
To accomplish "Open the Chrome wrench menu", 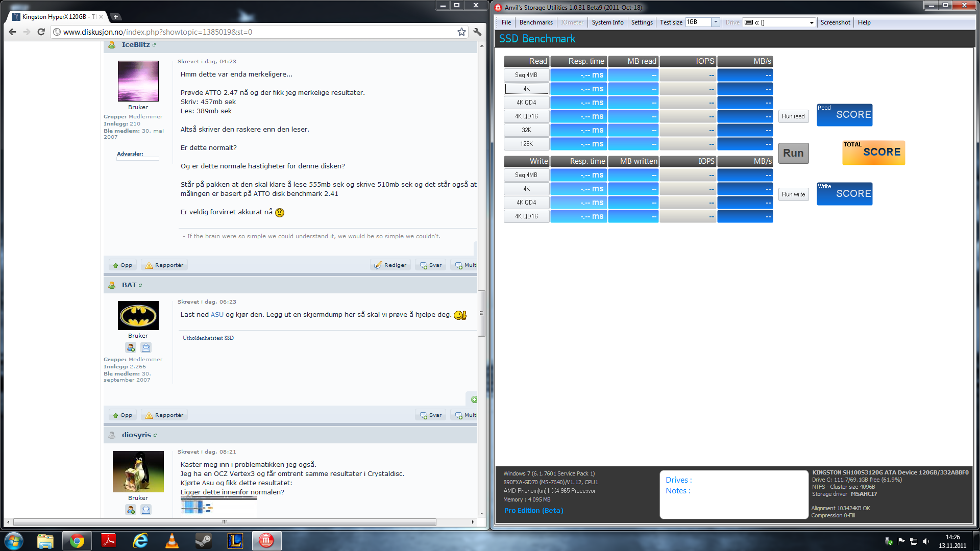I will [477, 32].
